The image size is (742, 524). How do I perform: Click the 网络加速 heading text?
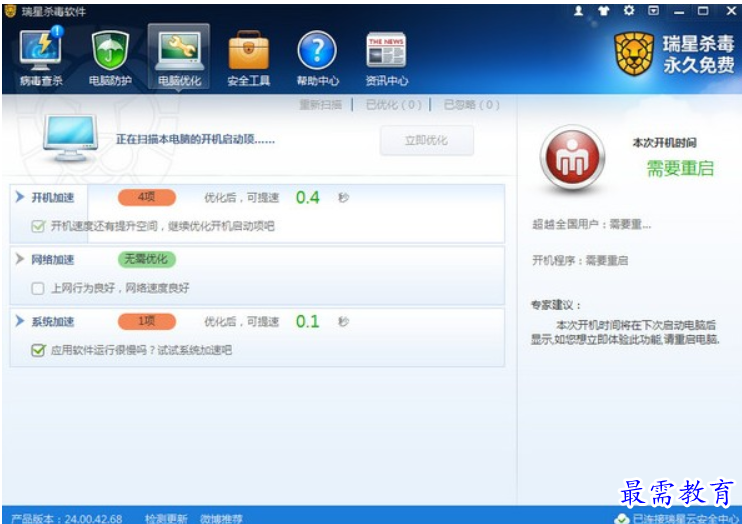click(53, 259)
